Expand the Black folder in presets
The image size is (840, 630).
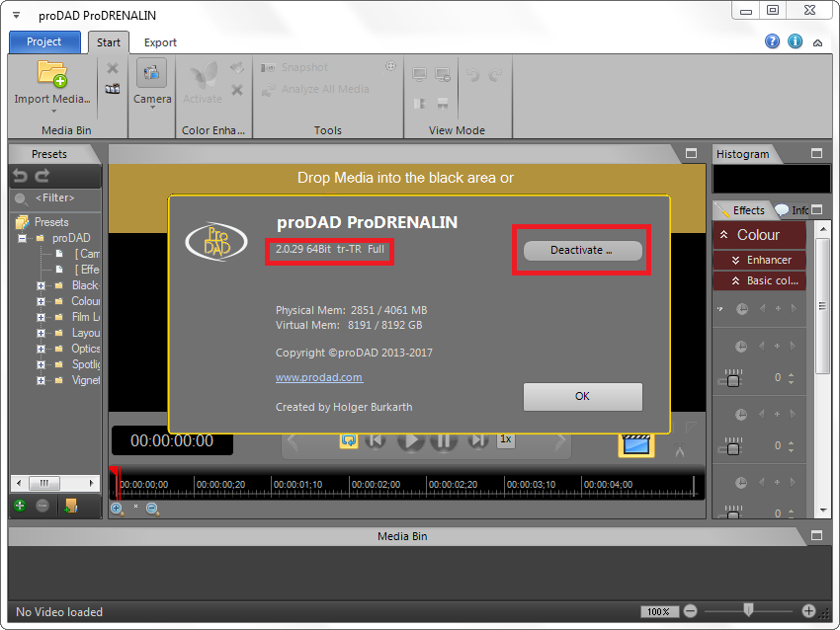(41, 285)
